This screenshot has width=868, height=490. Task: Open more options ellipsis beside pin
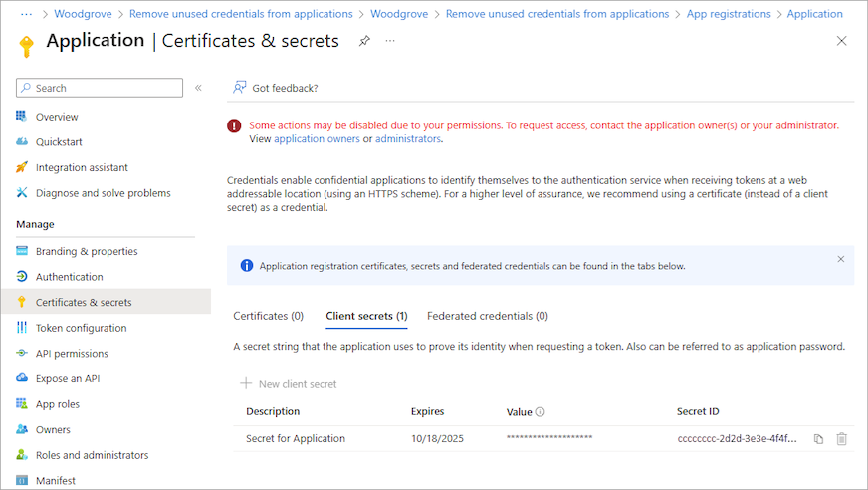390,41
